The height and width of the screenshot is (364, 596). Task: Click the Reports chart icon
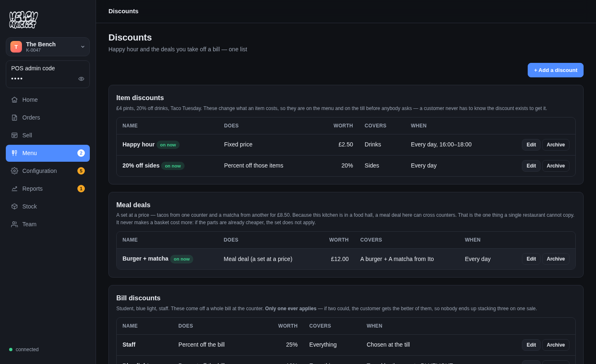point(14,189)
